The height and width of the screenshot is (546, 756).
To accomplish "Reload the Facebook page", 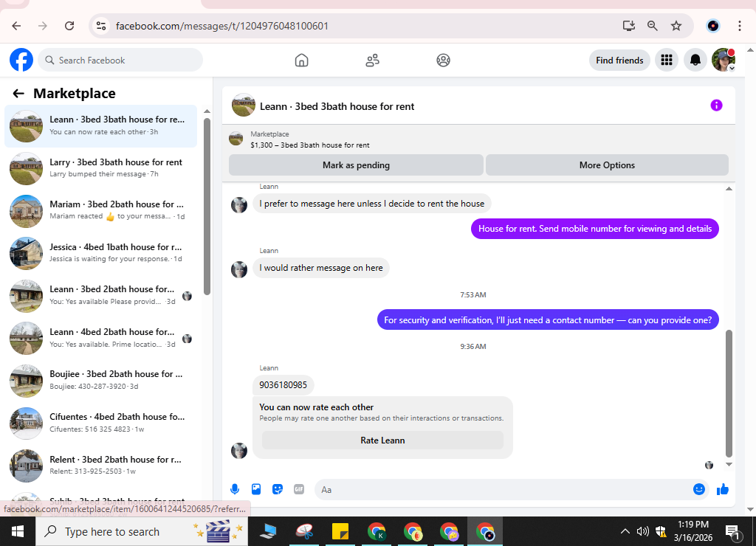I will tap(69, 26).
